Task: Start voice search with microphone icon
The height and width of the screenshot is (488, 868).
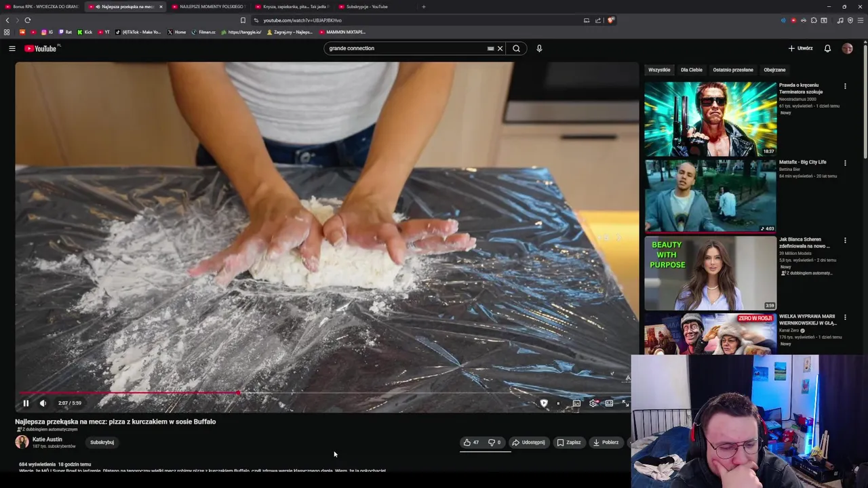Action: 539,48
